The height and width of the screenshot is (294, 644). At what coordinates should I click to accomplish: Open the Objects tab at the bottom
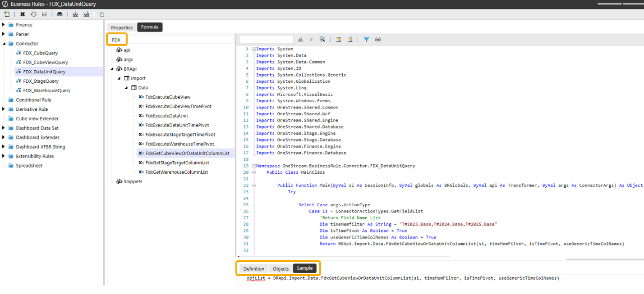[x=281, y=268]
